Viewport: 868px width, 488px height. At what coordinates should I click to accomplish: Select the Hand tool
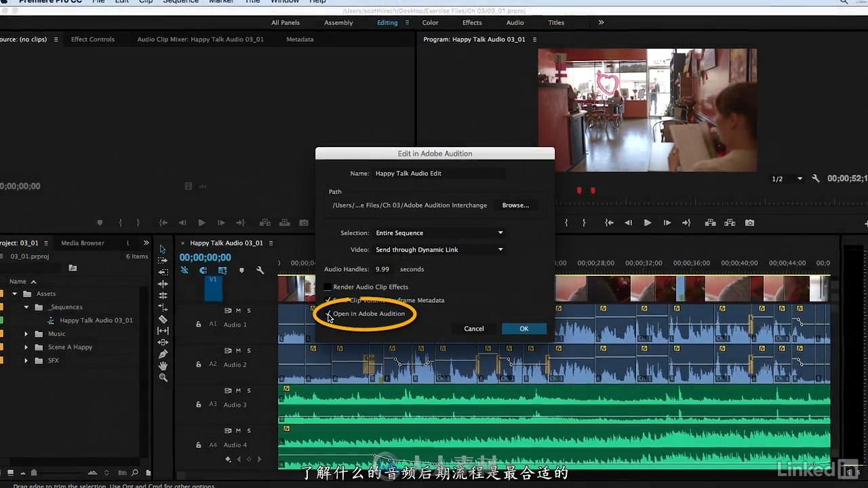point(163,365)
